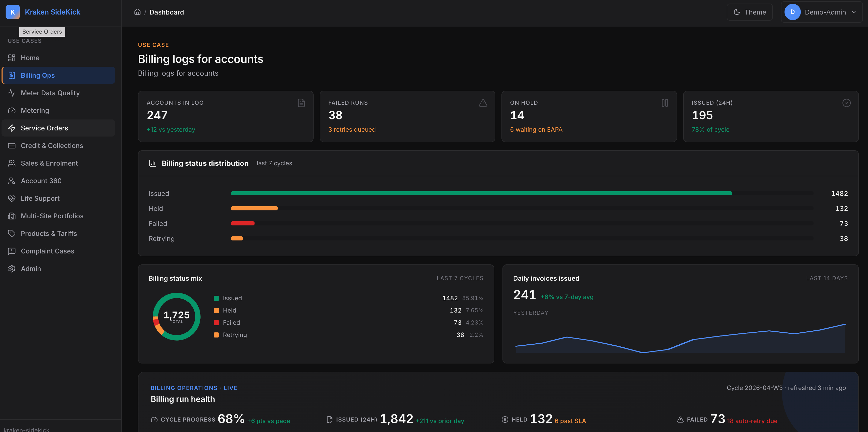868x432 pixels.
Task: Click document icon on Accounts in Log card
Action: click(301, 103)
